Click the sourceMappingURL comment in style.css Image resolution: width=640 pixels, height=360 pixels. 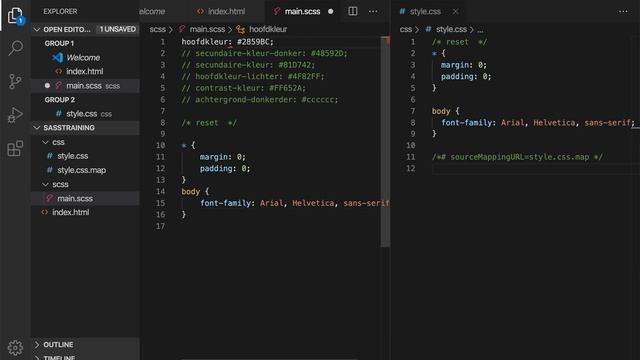pos(517,157)
